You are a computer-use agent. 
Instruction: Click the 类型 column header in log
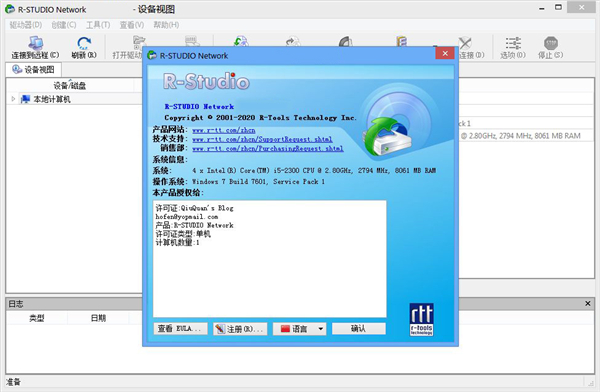[37, 318]
